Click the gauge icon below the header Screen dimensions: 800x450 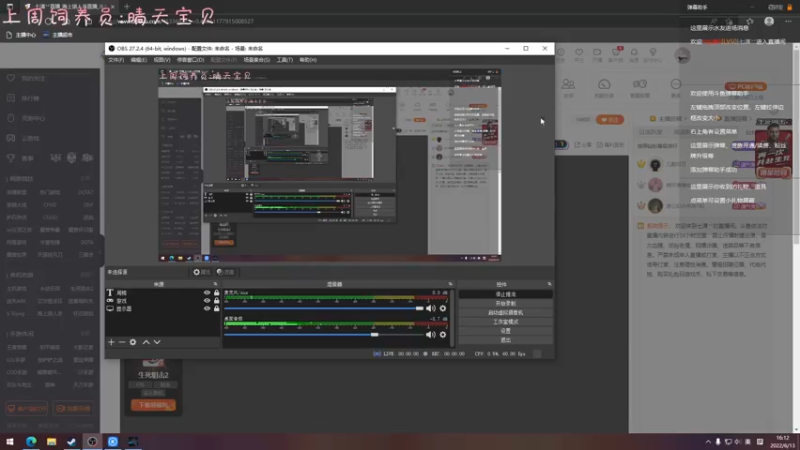(x=604, y=84)
